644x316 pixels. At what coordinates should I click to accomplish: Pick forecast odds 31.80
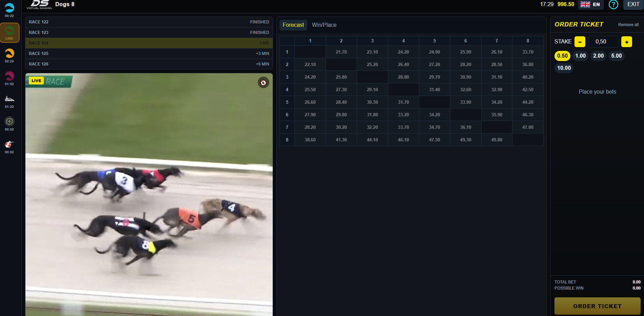[x=372, y=115]
